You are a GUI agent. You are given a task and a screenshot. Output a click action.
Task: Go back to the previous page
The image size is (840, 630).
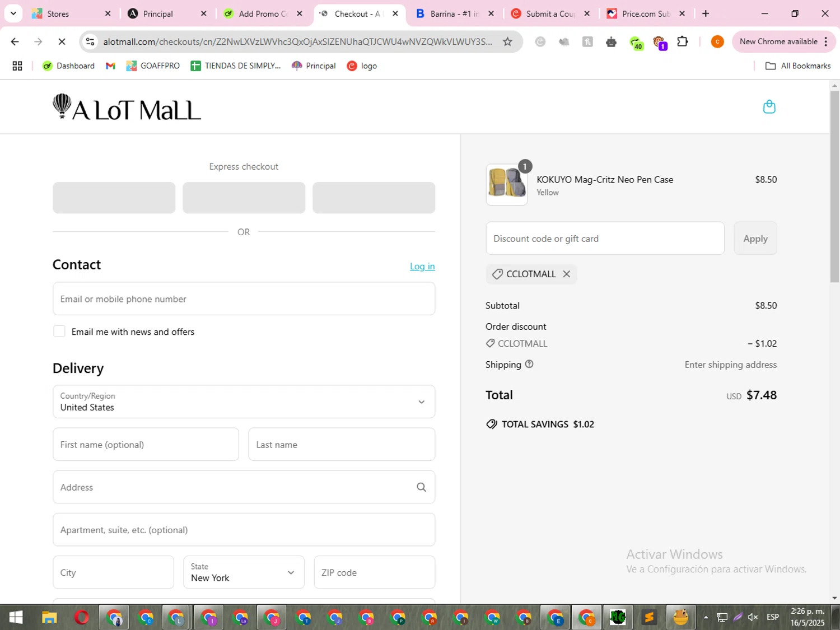(15, 41)
